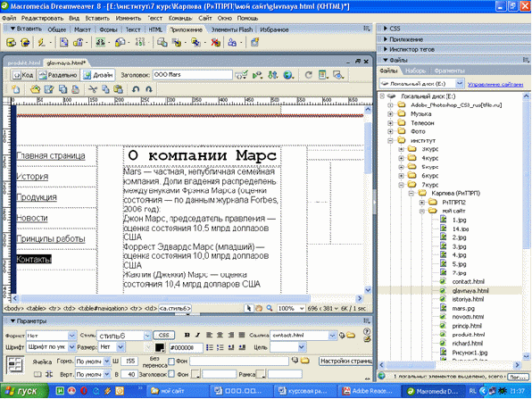
Task: Open the Стиль dropdown
Action: tap(124, 336)
